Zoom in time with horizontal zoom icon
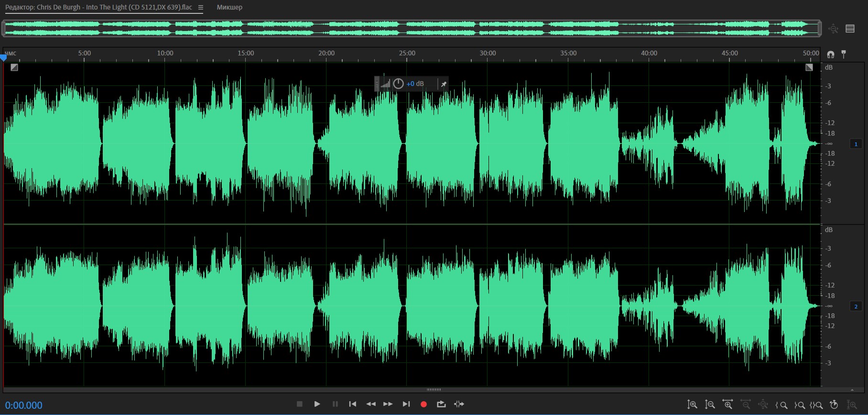The height and width of the screenshot is (415, 868). click(x=727, y=404)
